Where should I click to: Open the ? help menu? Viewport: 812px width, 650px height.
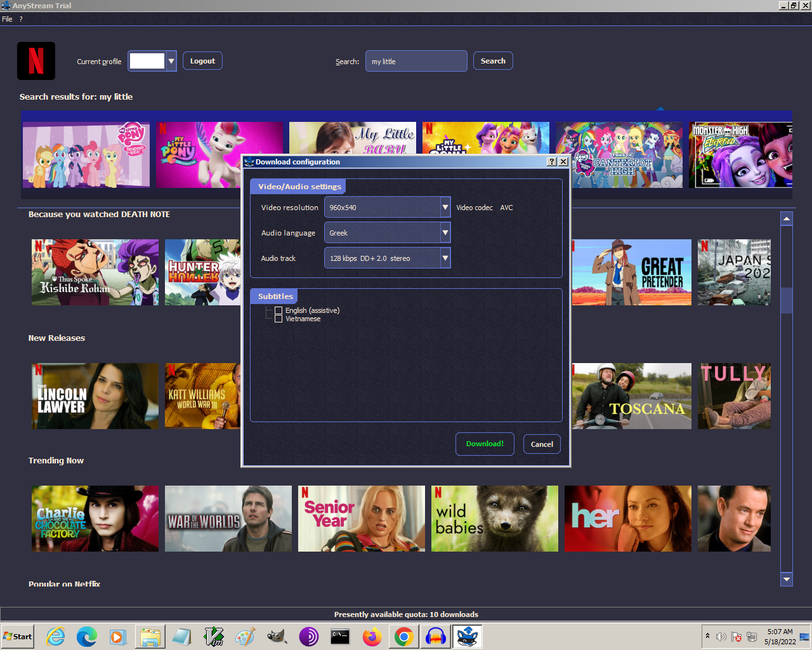click(21, 19)
